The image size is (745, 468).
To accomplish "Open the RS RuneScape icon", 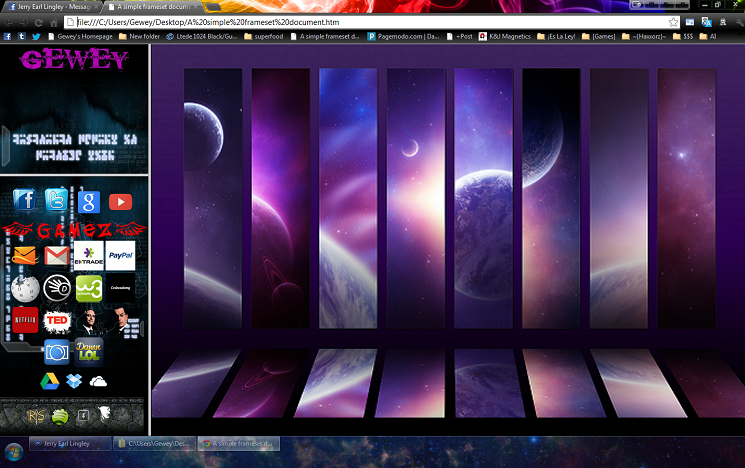I will pyautogui.click(x=36, y=416).
